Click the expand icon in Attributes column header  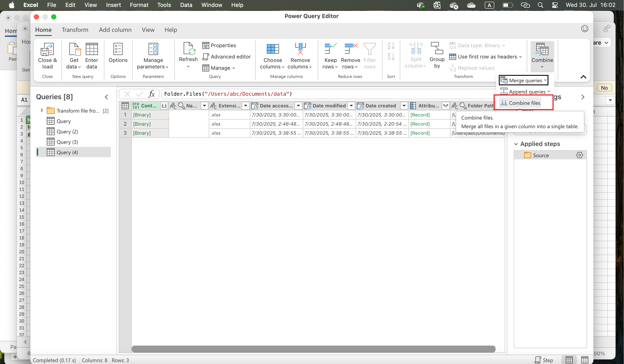(446, 106)
